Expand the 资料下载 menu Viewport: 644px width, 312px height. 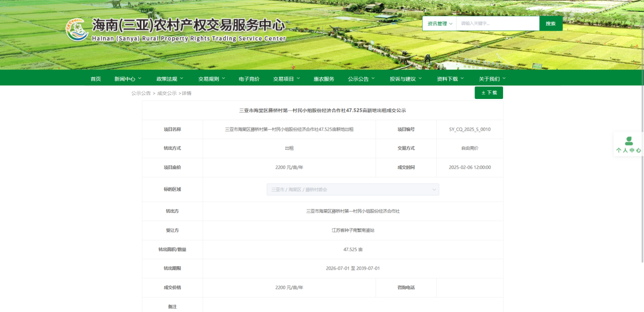click(x=450, y=79)
